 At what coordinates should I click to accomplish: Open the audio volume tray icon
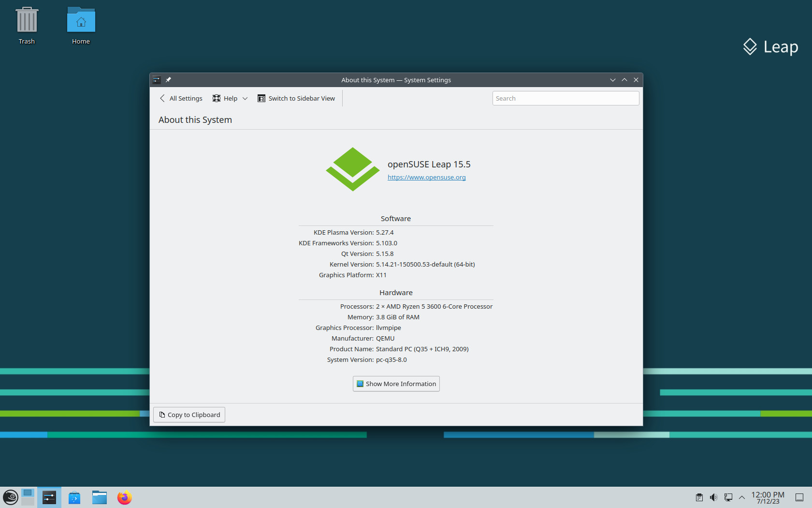coord(714,497)
